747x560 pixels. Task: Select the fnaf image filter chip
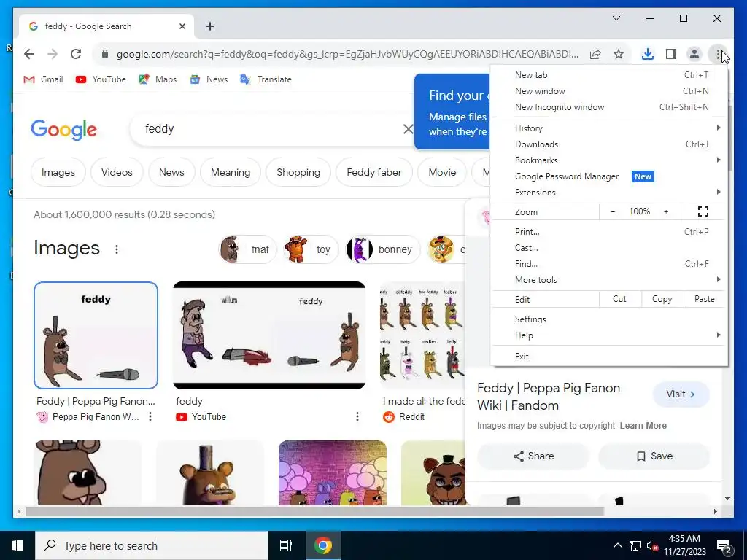coord(247,249)
